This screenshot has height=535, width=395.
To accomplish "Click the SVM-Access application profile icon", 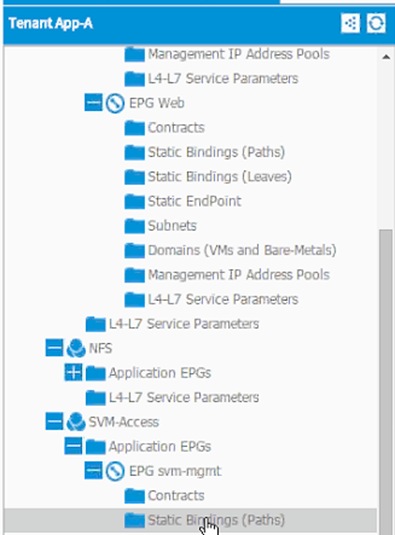I will 76,422.
